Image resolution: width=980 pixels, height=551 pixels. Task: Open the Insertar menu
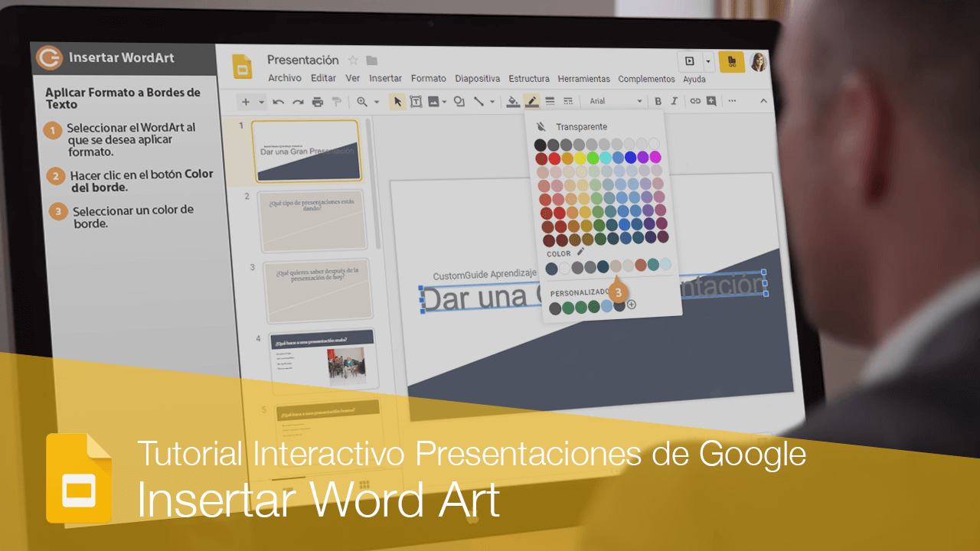[x=385, y=78]
